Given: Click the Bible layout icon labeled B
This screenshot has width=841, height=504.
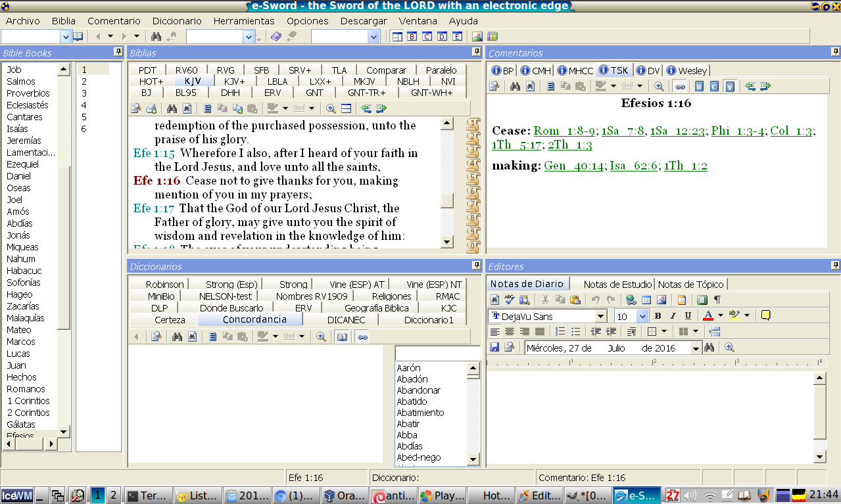Looking at the screenshot, I should [x=412, y=37].
